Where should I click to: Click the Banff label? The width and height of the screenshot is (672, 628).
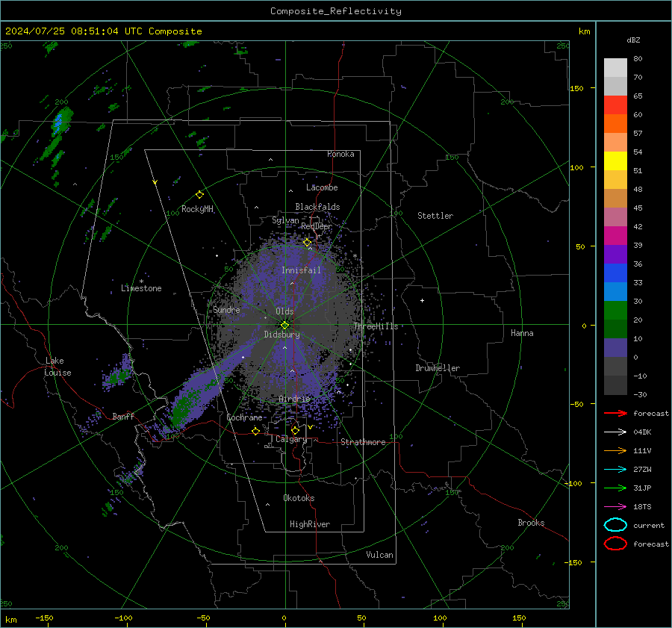point(123,416)
